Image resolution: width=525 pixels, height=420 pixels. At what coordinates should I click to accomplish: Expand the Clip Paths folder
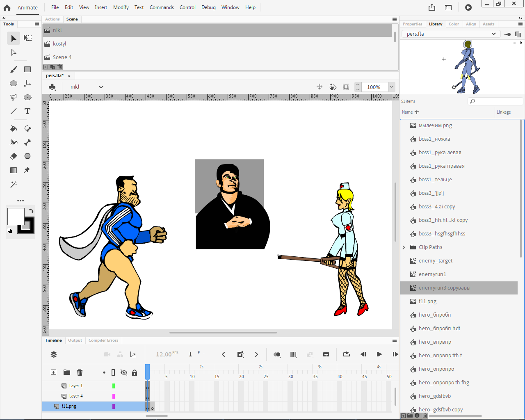404,247
